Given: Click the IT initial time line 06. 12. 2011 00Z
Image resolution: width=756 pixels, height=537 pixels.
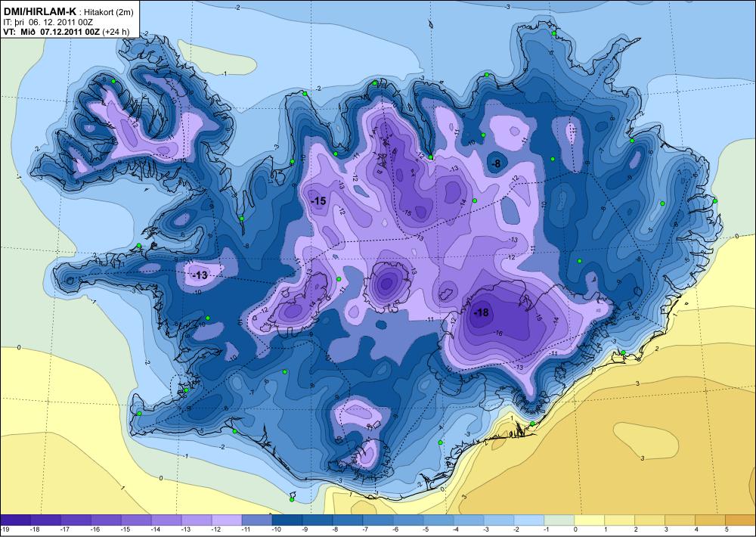Looking at the screenshot, I should click(50, 22).
